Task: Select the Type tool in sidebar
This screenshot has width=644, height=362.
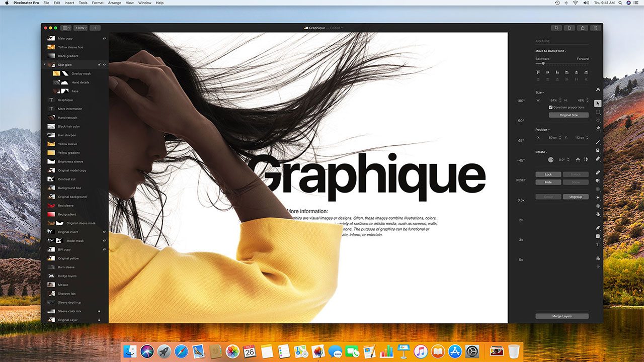Action: [x=598, y=245]
